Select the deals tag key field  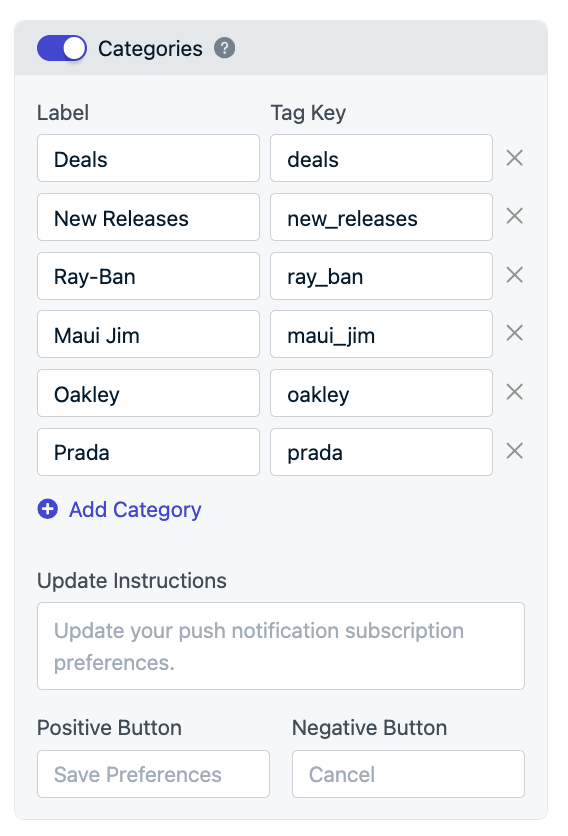coord(381,158)
